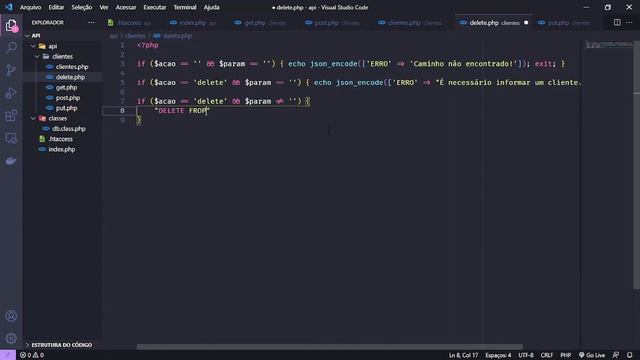Image resolution: width=640 pixels, height=360 pixels.
Task: Open the Run and Debug view
Action: point(11,93)
